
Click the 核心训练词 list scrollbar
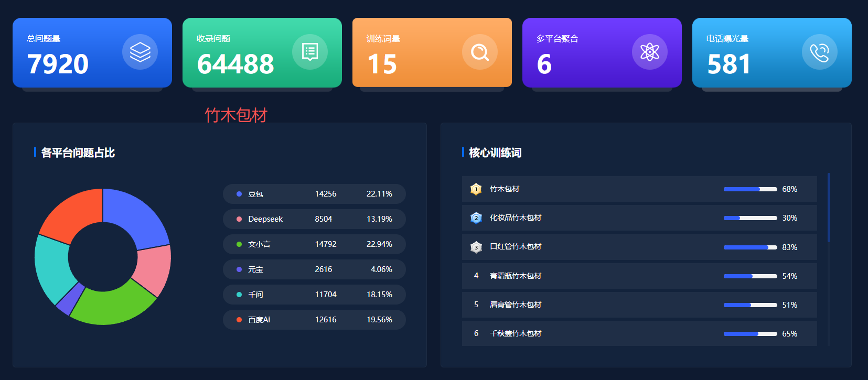tap(829, 207)
